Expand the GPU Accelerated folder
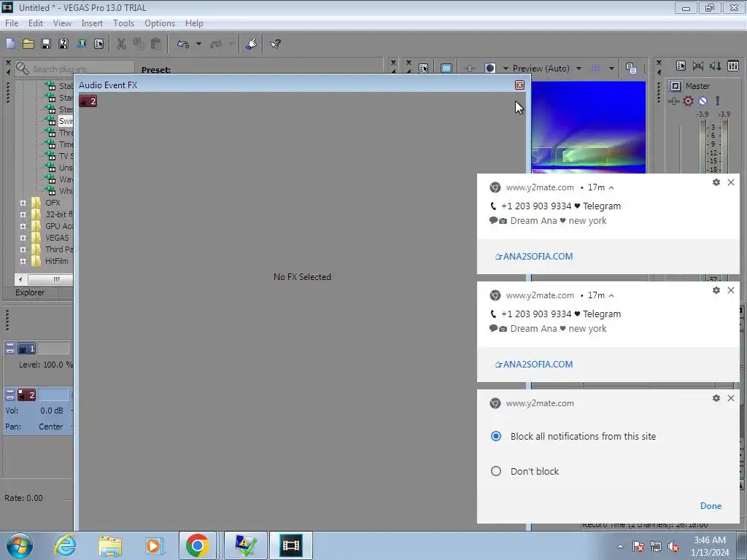Image resolution: width=747 pixels, height=560 pixels. pos(23,226)
